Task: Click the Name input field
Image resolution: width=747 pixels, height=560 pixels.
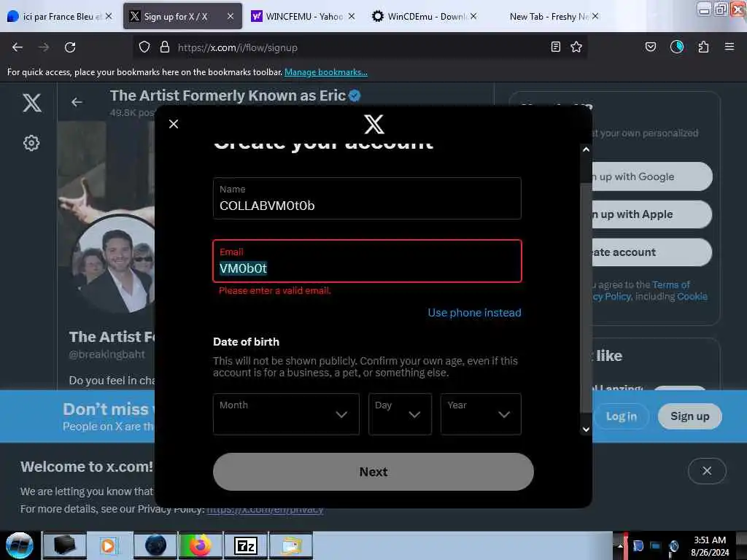Action: [367, 198]
